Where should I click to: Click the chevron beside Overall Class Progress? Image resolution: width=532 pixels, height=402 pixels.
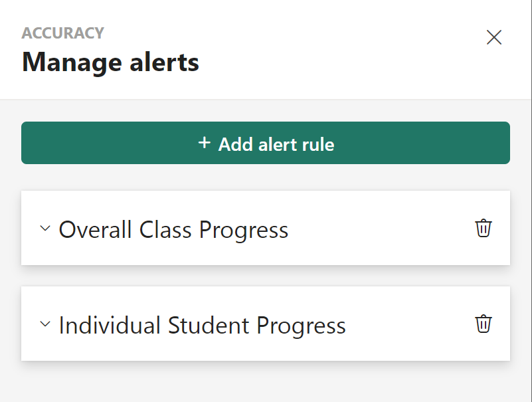coord(44,228)
